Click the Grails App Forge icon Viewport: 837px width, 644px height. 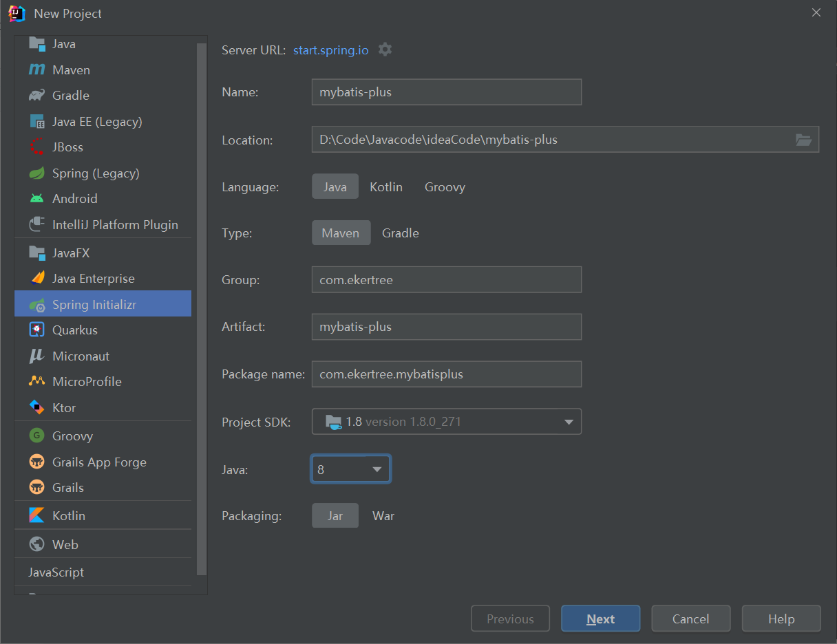click(x=37, y=462)
